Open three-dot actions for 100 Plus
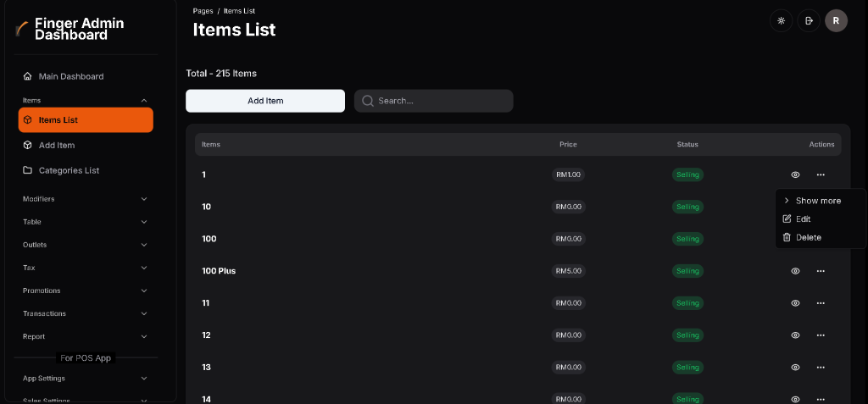This screenshot has height=404, width=868. coord(821,271)
